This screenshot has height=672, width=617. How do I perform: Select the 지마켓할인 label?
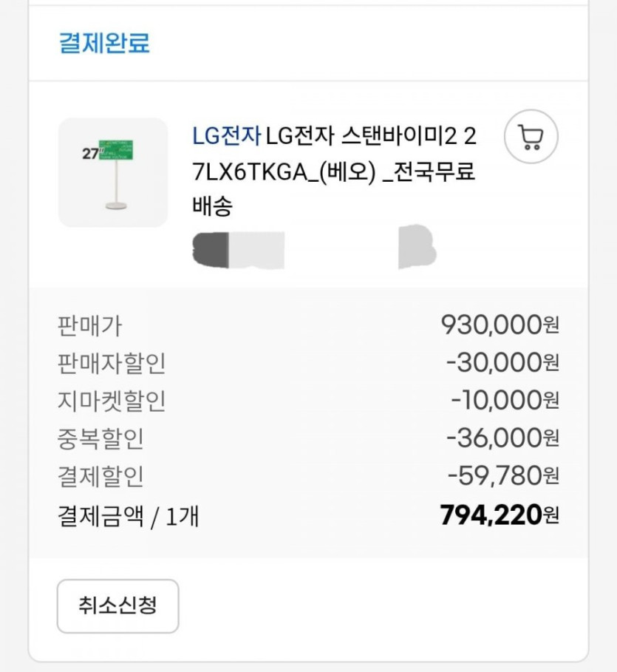pyautogui.click(x=111, y=401)
